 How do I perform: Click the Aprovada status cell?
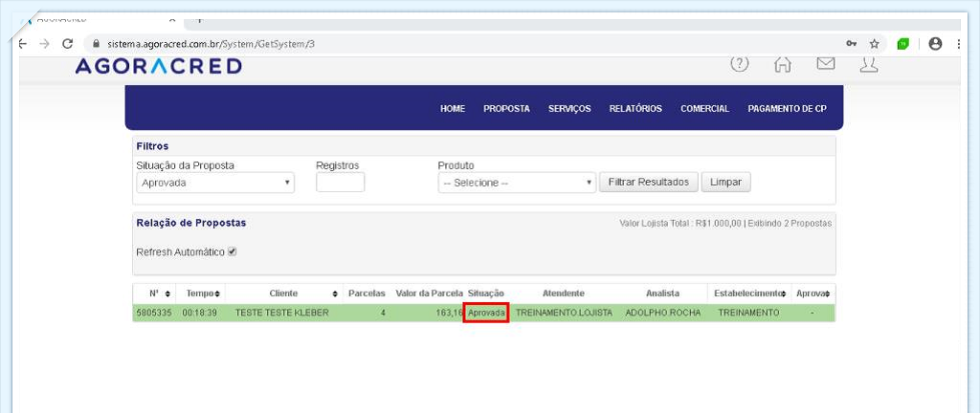[x=486, y=313]
